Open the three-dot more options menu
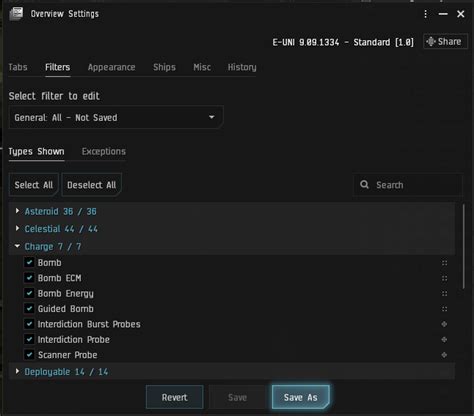This screenshot has width=474, height=416. (426, 14)
